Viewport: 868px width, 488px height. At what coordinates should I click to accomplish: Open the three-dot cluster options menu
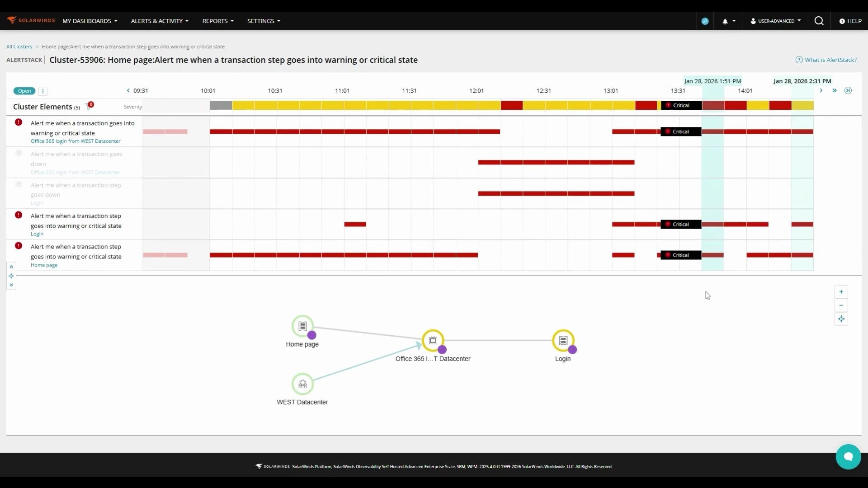click(43, 91)
